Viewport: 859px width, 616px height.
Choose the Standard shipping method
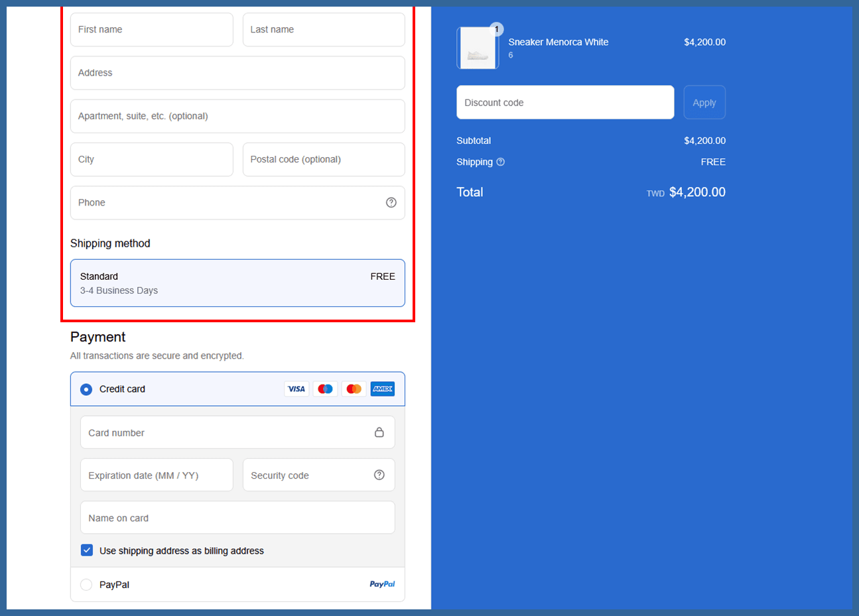pos(237,283)
